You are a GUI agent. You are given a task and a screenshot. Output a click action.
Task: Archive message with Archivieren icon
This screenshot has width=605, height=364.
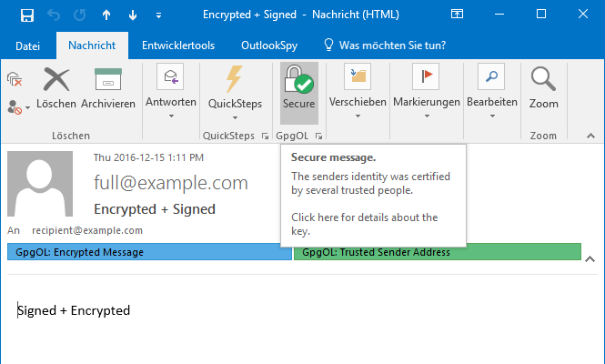108,80
